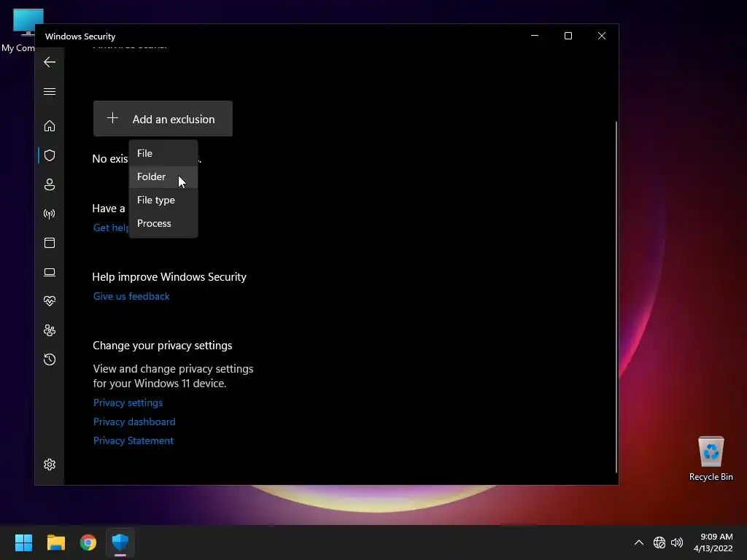Open the Windows Start button

click(23, 542)
